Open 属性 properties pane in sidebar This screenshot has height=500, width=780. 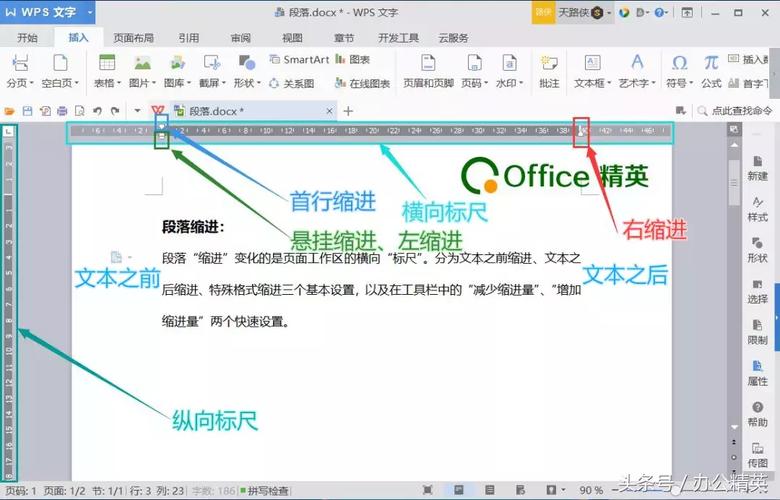(757, 374)
